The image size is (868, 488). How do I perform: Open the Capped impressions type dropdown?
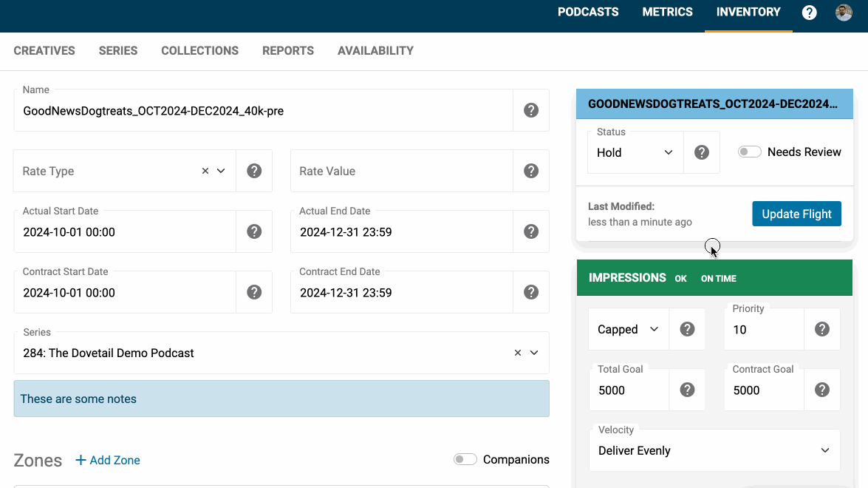click(x=628, y=329)
